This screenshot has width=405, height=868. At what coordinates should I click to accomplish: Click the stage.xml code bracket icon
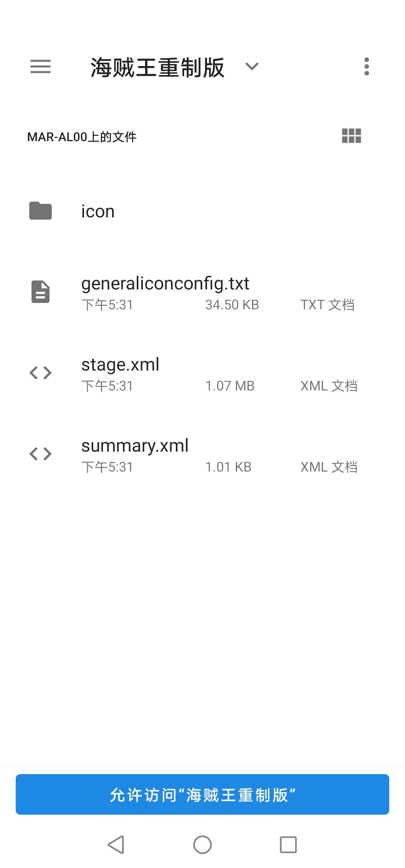click(40, 373)
